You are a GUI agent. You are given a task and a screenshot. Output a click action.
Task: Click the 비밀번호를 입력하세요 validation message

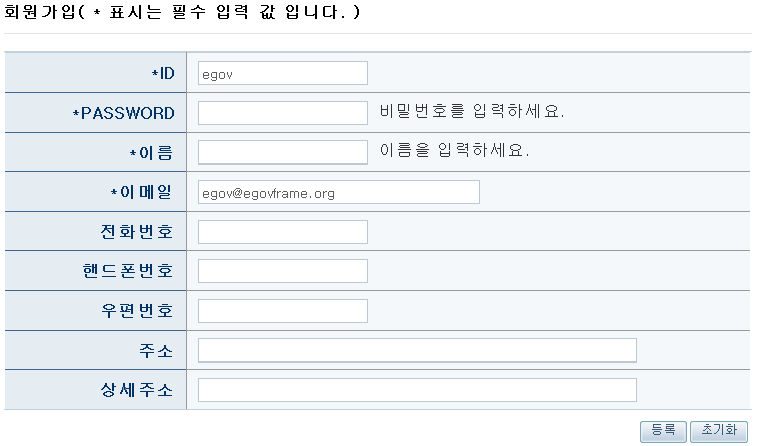472,111
